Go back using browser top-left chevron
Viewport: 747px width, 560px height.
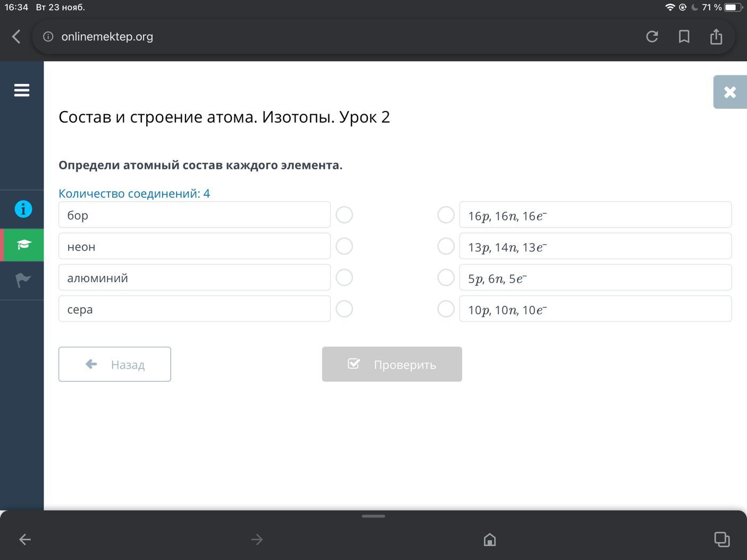click(16, 37)
